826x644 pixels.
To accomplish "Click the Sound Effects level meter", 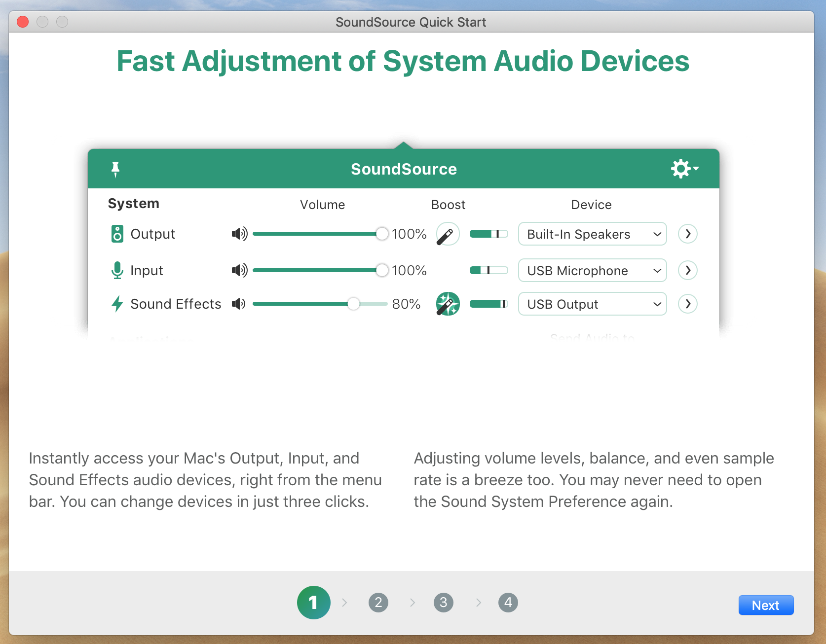I will 488,304.
